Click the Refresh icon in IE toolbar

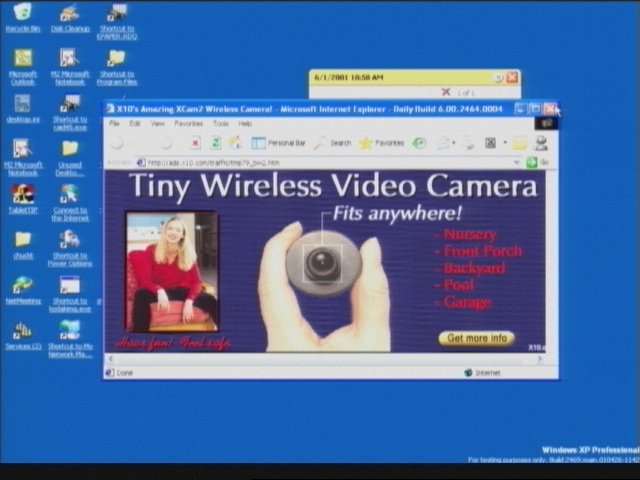coord(215,143)
